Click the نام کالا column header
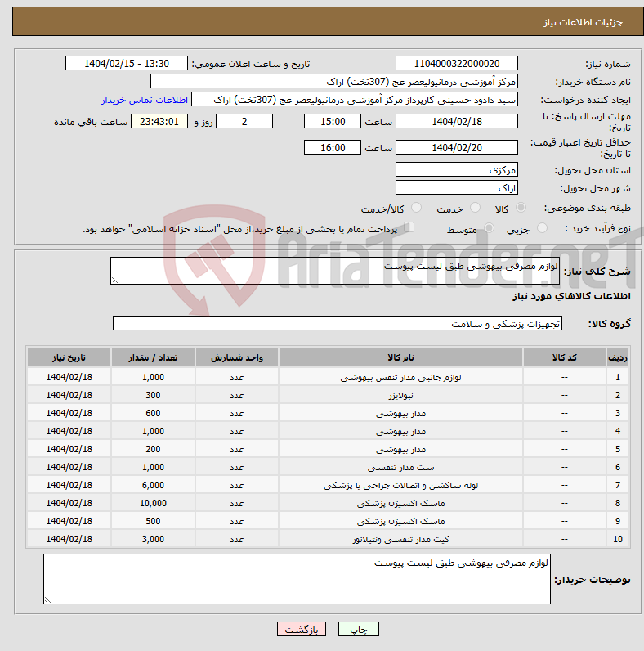644x651 pixels. (400, 357)
